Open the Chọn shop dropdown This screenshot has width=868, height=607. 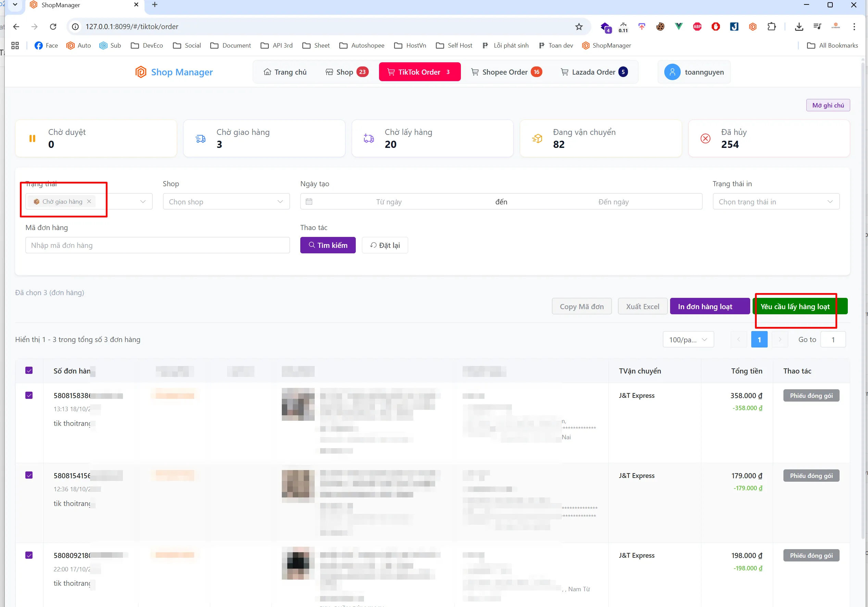tap(226, 201)
